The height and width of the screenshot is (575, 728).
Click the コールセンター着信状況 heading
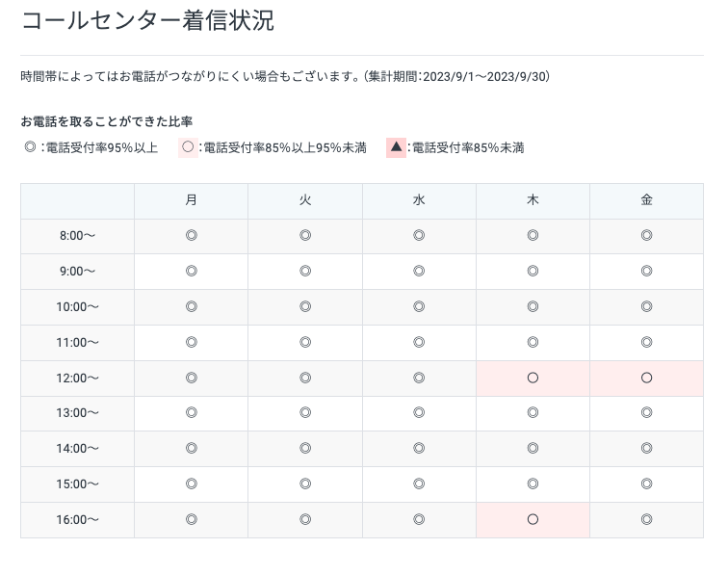[148, 21]
